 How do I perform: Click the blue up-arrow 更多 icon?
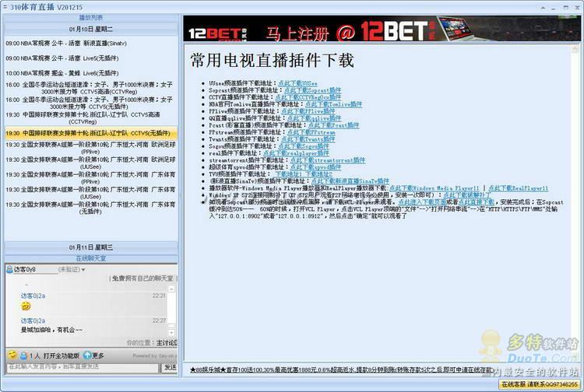(87, 355)
